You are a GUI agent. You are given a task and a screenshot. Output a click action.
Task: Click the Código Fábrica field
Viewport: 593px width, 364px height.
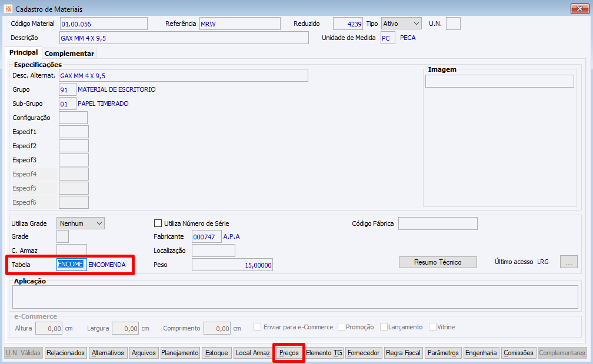tap(438, 223)
